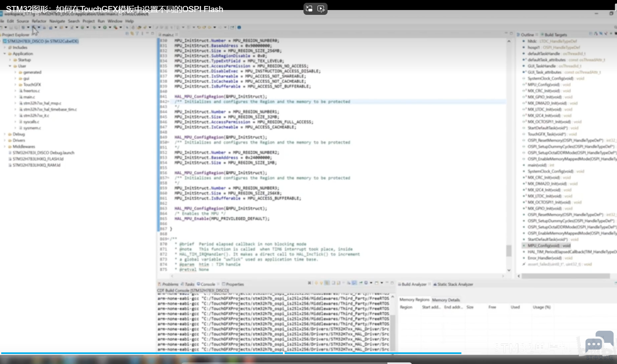This screenshot has width=617, height=364.
Task: Click the Debug folder icon
Action: click(x=10, y=134)
